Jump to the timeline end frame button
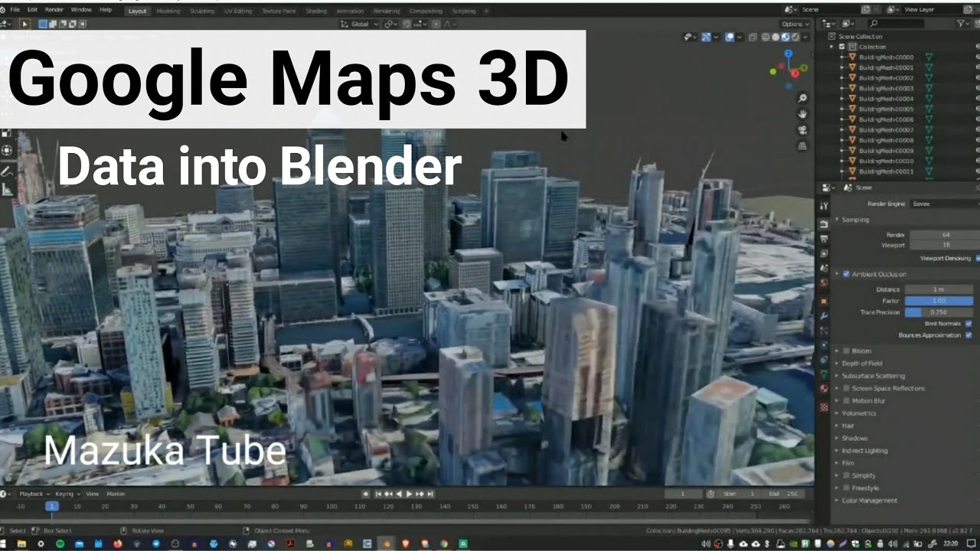This screenshot has width=980, height=551. pos(430,494)
